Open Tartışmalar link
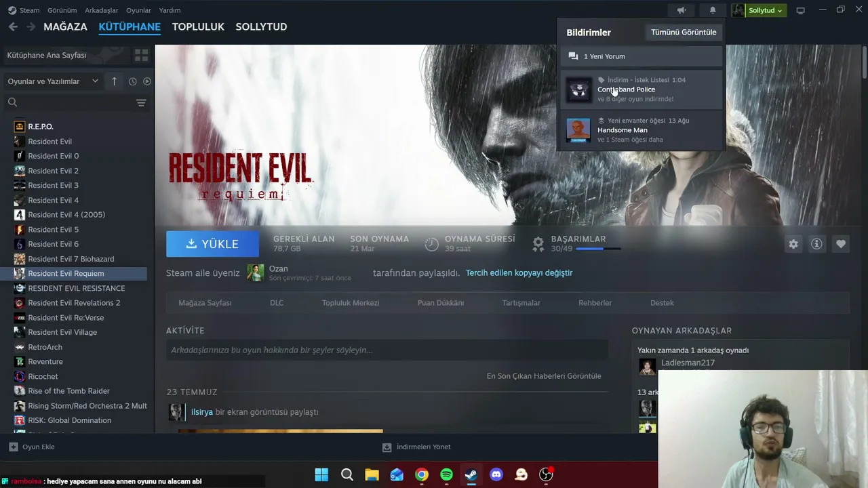This screenshot has width=868, height=488. coord(521,303)
